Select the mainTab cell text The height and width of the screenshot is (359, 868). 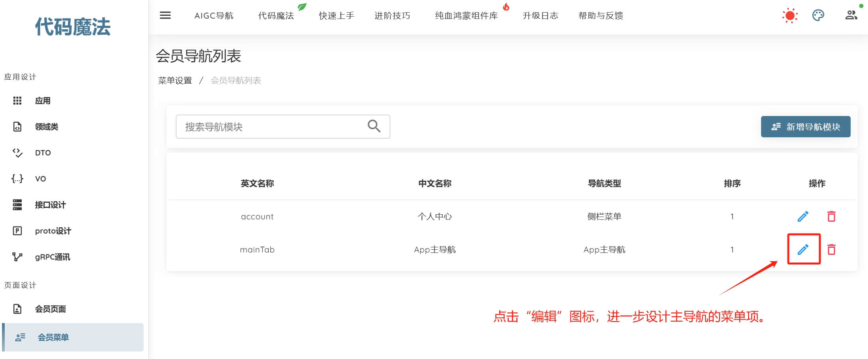257,250
